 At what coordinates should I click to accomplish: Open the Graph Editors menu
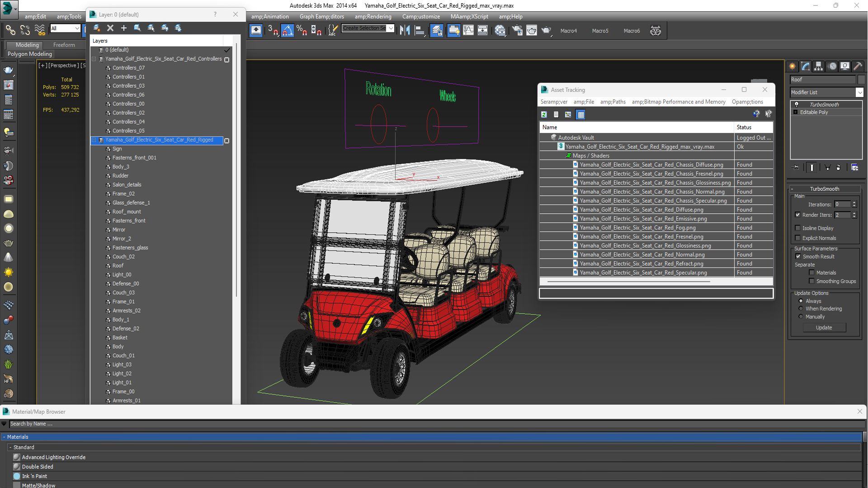click(321, 17)
